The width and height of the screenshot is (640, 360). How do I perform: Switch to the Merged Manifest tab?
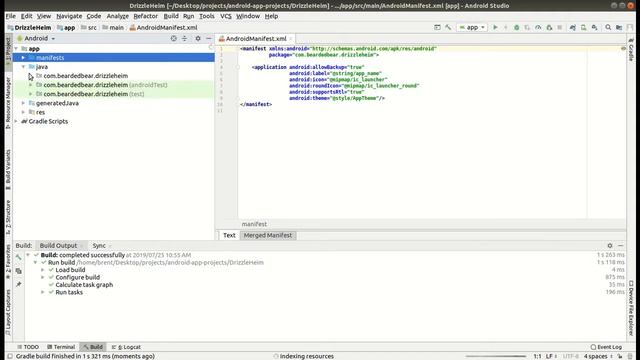(x=268, y=235)
